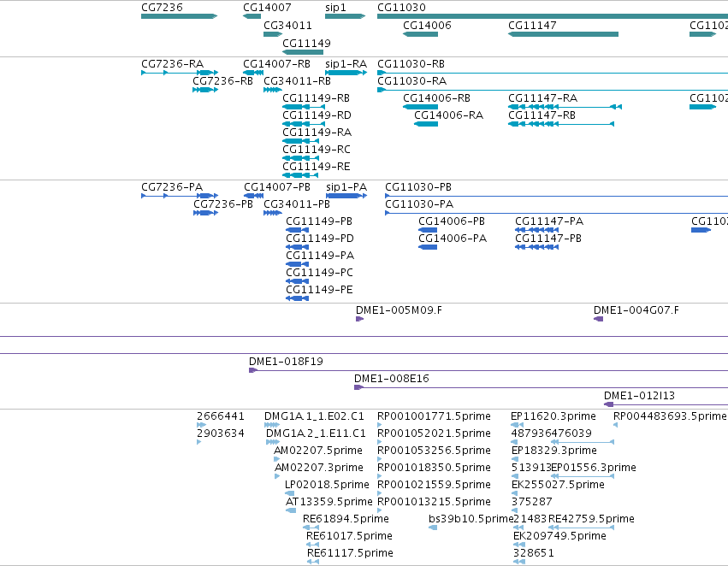Screen dimensions: 728x566
Task: Click protein CG11030-PB
Action: (x=556, y=196)
